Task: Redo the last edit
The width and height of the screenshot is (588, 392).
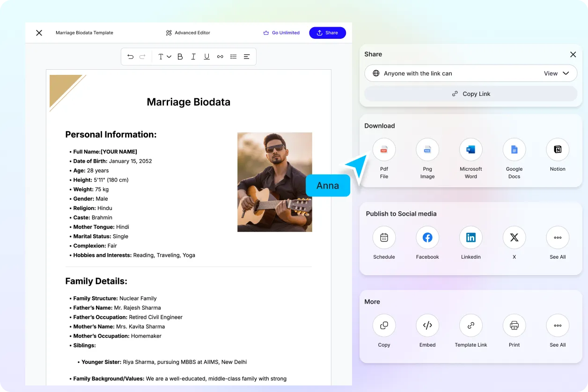Action: pos(142,57)
